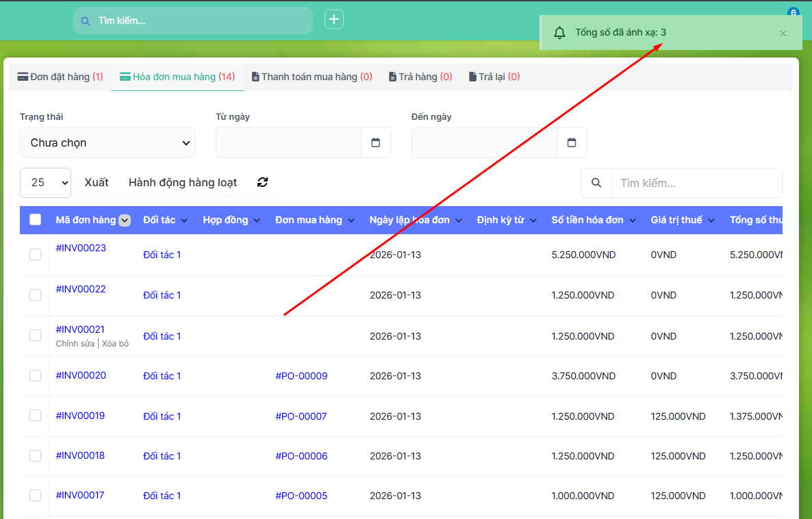Click the sort icon on Mã đơn hàng

point(125,220)
